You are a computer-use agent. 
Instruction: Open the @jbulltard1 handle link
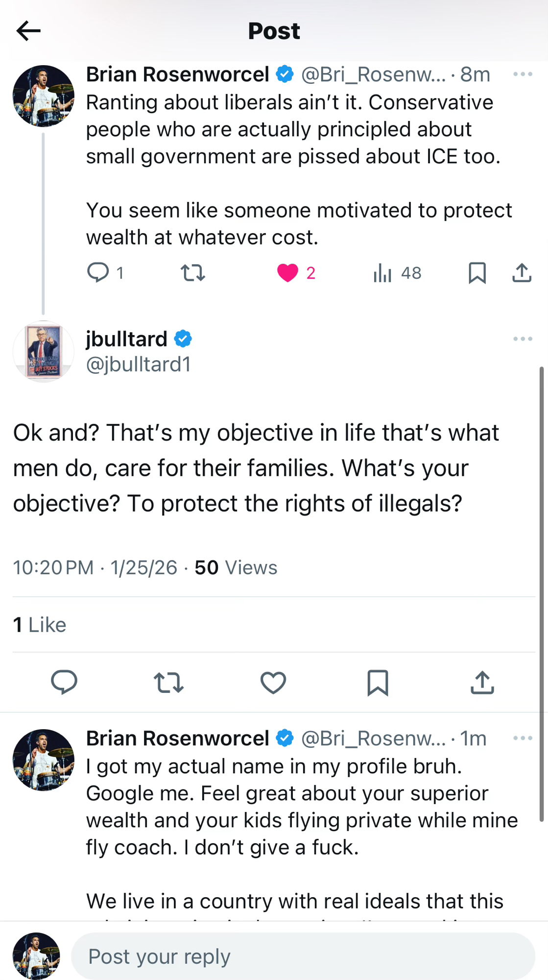point(139,365)
